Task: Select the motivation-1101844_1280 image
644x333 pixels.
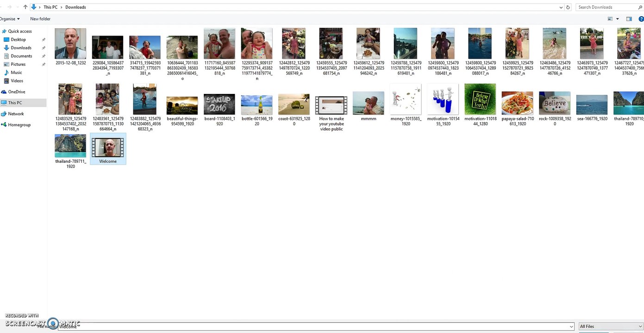Action: (480, 105)
